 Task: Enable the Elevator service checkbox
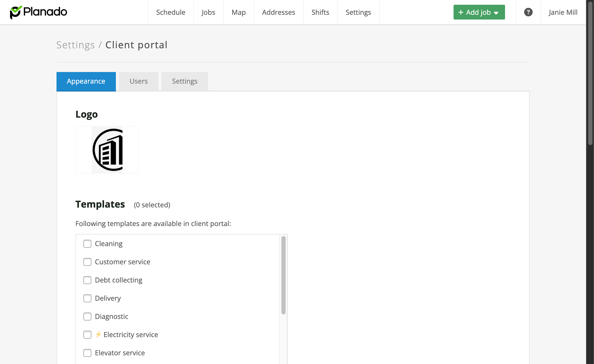[87, 353]
